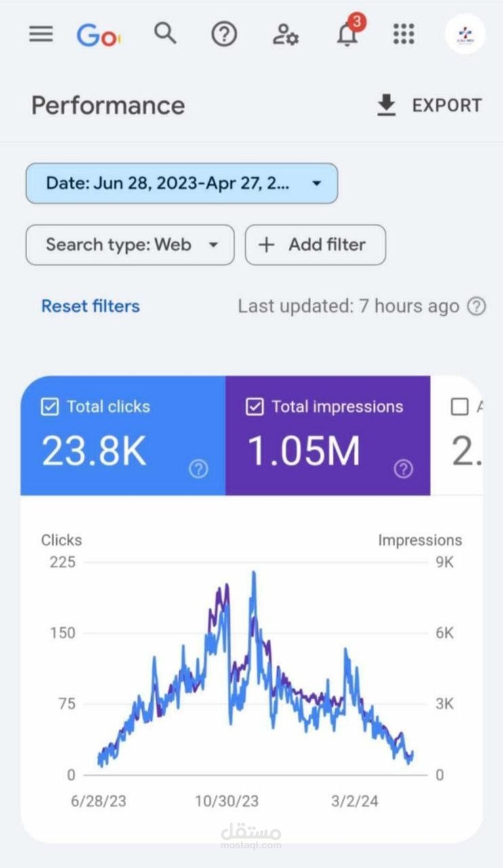Click the Last updated: 7 hours ago text

click(x=348, y=307)
